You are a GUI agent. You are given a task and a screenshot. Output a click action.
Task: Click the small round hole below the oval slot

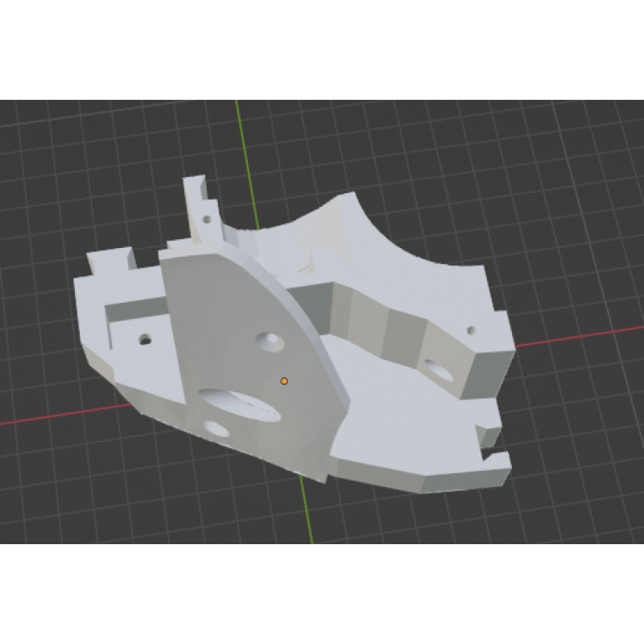pos(215,427)
